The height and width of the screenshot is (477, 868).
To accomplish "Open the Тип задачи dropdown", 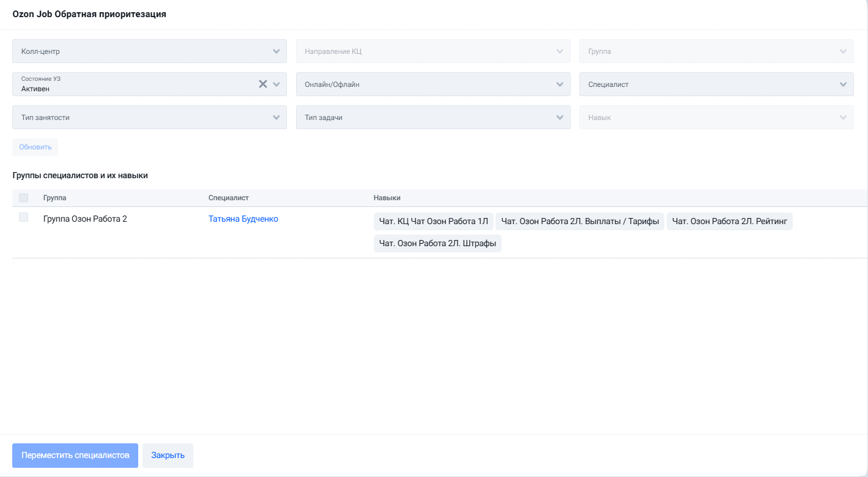I will pos(433,118).
